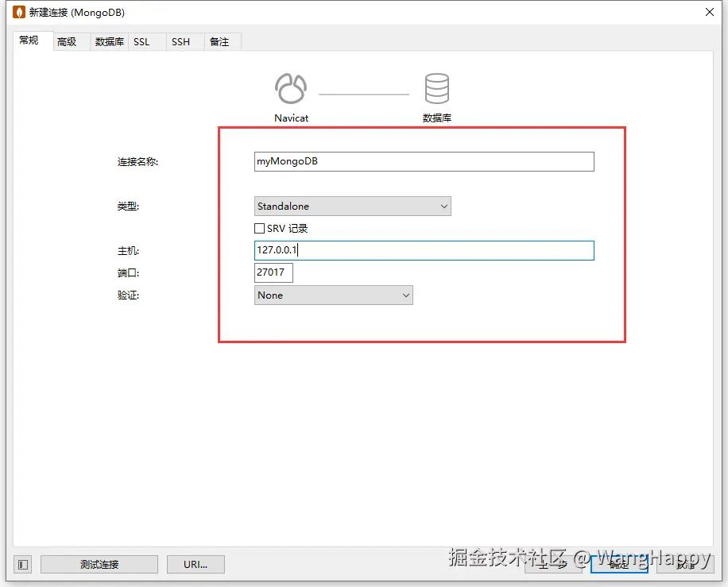
Task: Click the 取消 button
Action: pyautogui.click(x=685, y=564)
